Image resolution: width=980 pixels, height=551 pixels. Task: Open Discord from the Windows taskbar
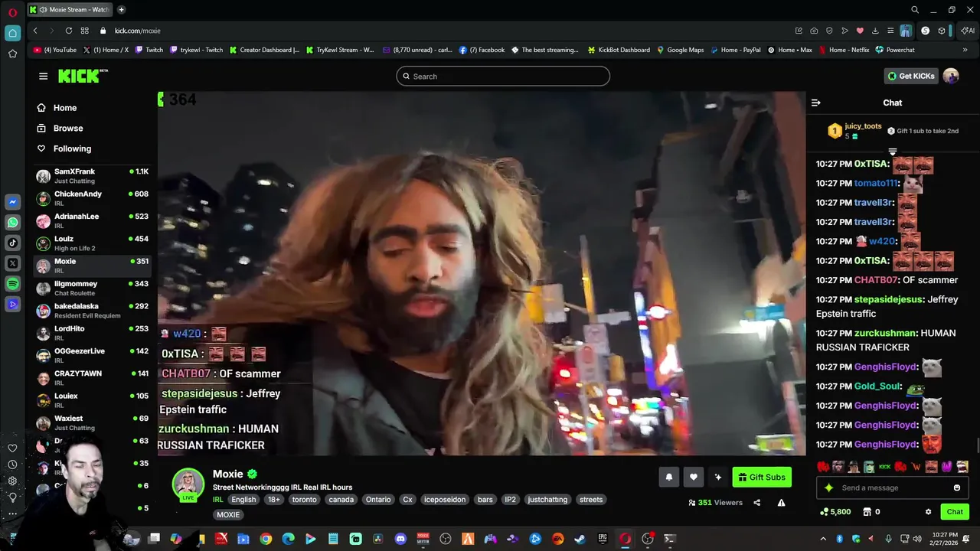point(400,539)
